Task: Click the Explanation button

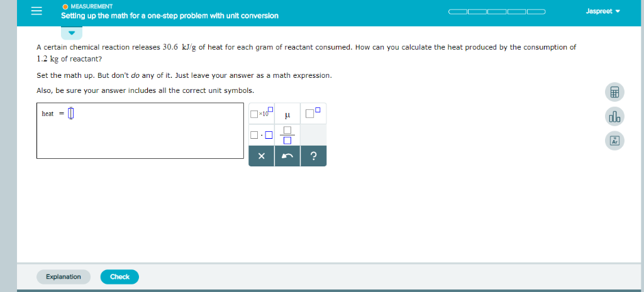Action: pos(64,277)
